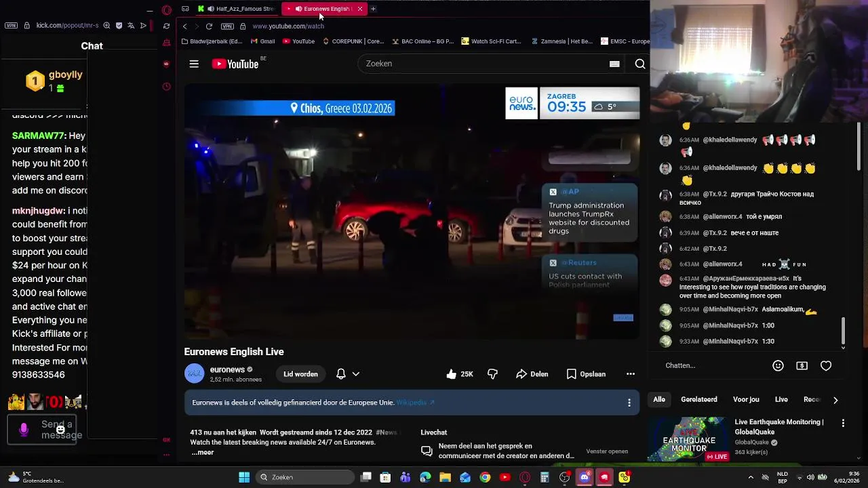The image size is (868, 488).
Task: Reload the YouTube page
Action: 209,26
